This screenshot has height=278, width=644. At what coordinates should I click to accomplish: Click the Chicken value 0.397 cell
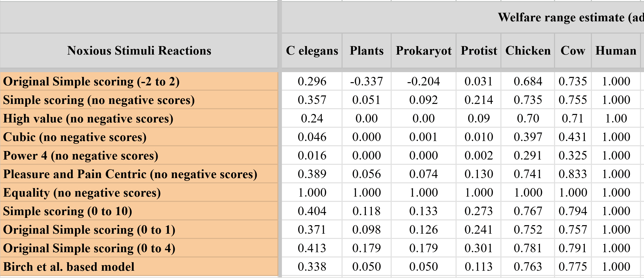tap(528, 137)
